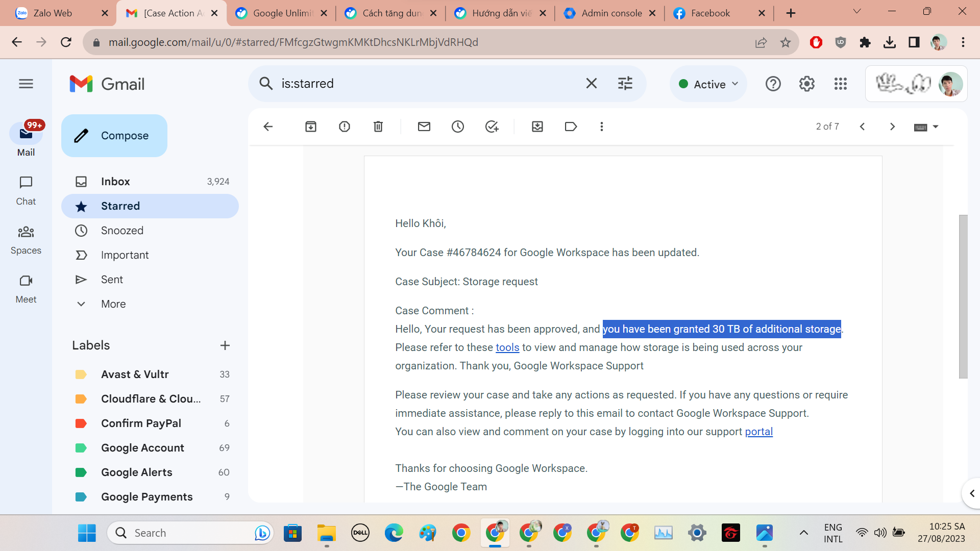
Task: Expand More folders in sidebar
Action: (x=113, y=304)
